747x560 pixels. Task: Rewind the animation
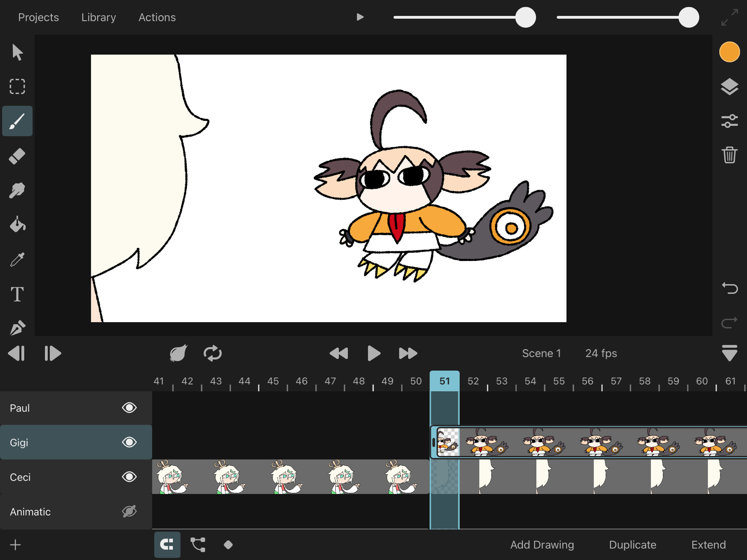click(x=339, y=353)
